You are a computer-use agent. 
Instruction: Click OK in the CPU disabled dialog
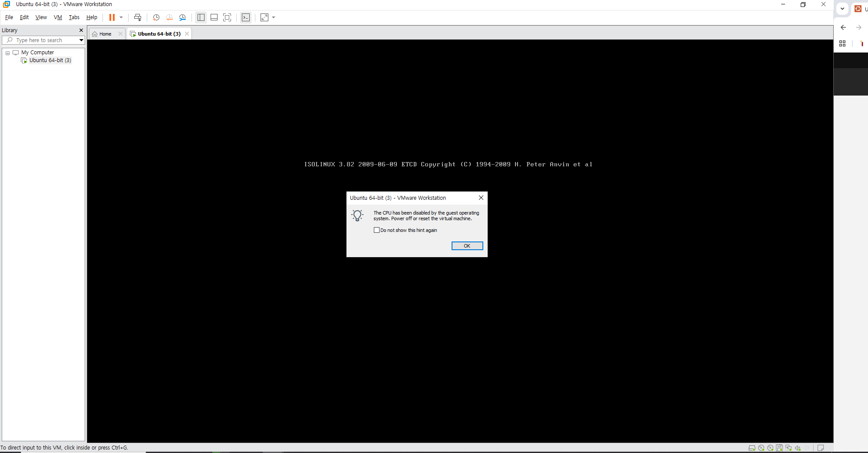pos(467,246)
